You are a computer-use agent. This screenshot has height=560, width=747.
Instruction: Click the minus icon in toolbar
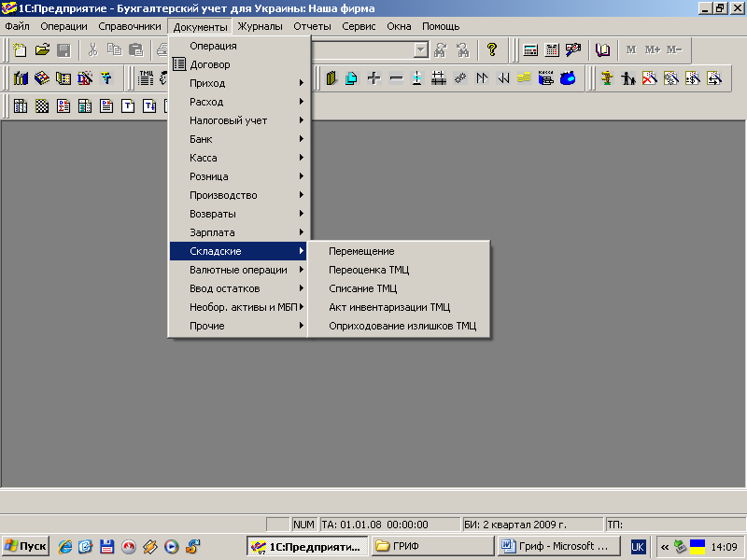[396, 78]
